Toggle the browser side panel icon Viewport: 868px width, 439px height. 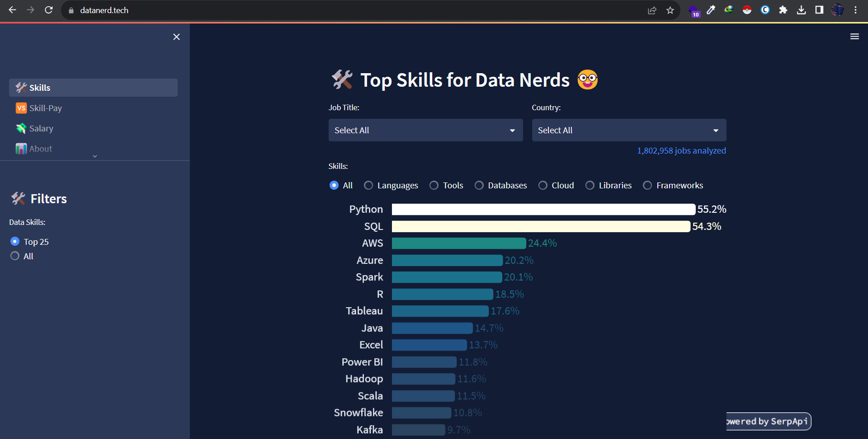(x=819, y=10)
